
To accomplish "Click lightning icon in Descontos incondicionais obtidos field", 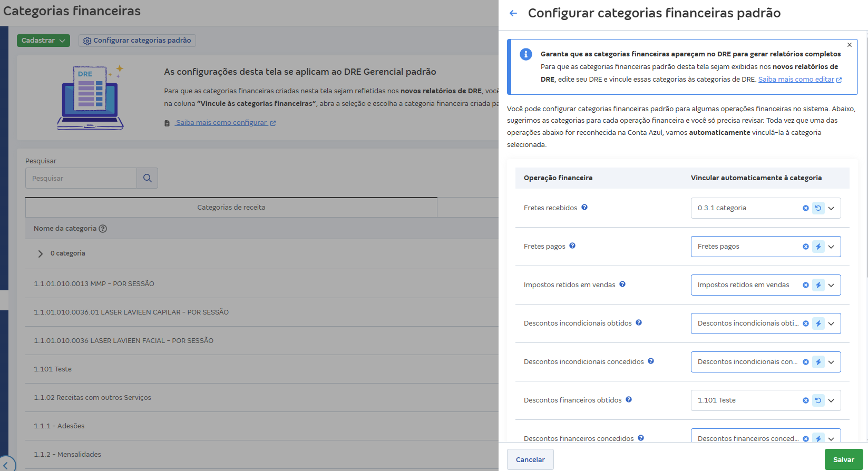I will click(818, 323).
